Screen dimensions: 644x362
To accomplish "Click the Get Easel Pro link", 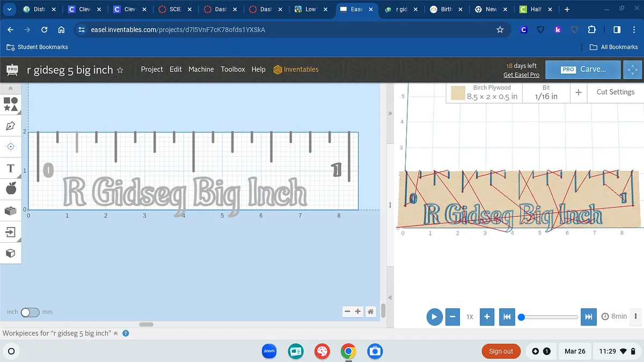I will click(521, 75).
